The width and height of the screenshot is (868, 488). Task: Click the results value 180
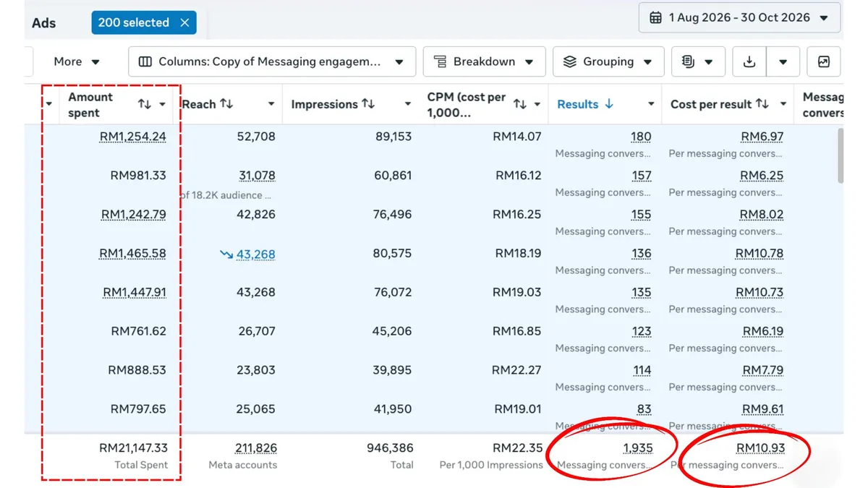[641, 137]
